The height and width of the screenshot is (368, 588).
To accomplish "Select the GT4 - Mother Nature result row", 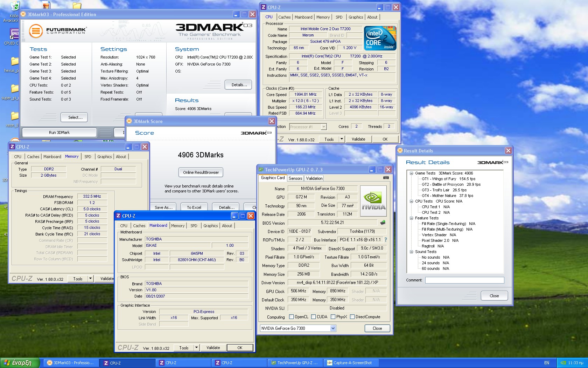I will tap(447, 196).
